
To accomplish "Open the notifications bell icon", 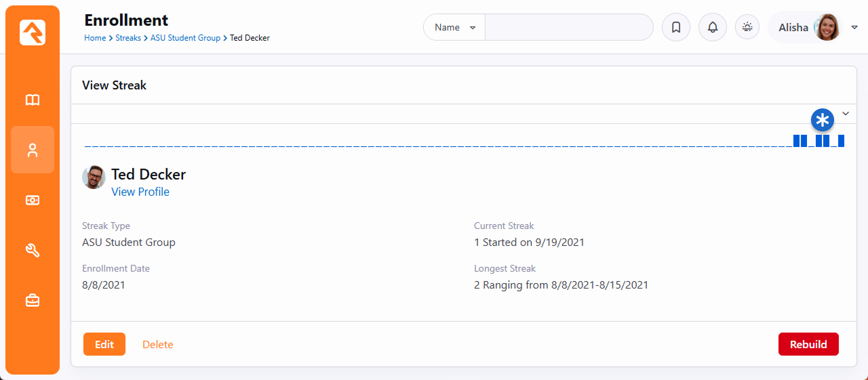I will (x=712, y=28).
